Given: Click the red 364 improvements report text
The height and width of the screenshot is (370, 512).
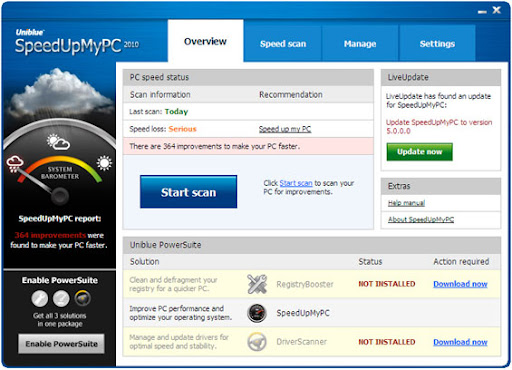Looking at the screenshot, I should 50,235.
